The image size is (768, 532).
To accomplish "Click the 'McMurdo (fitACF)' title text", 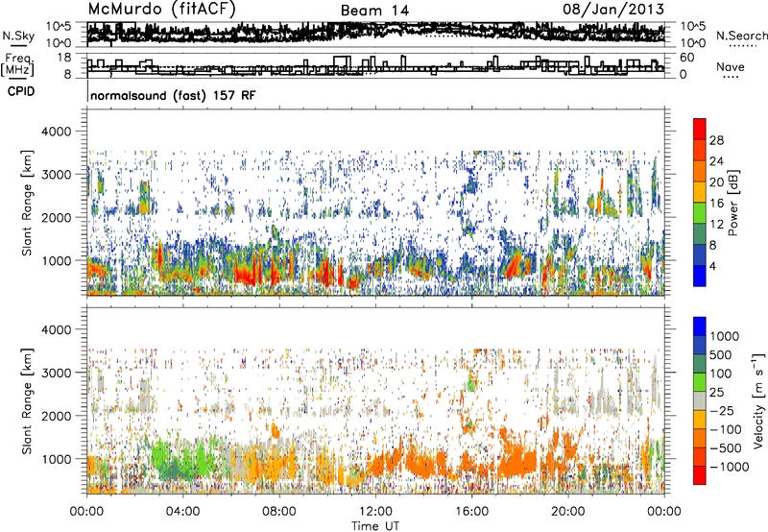I will (x=161, y=9).
